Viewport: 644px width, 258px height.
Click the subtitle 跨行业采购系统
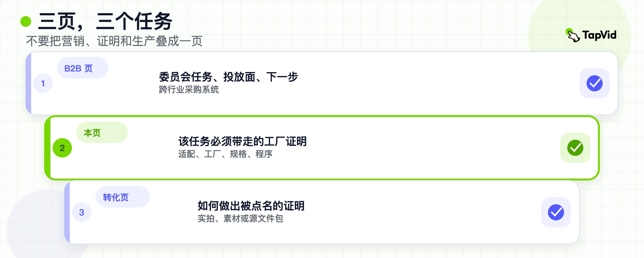pos(189,89)
